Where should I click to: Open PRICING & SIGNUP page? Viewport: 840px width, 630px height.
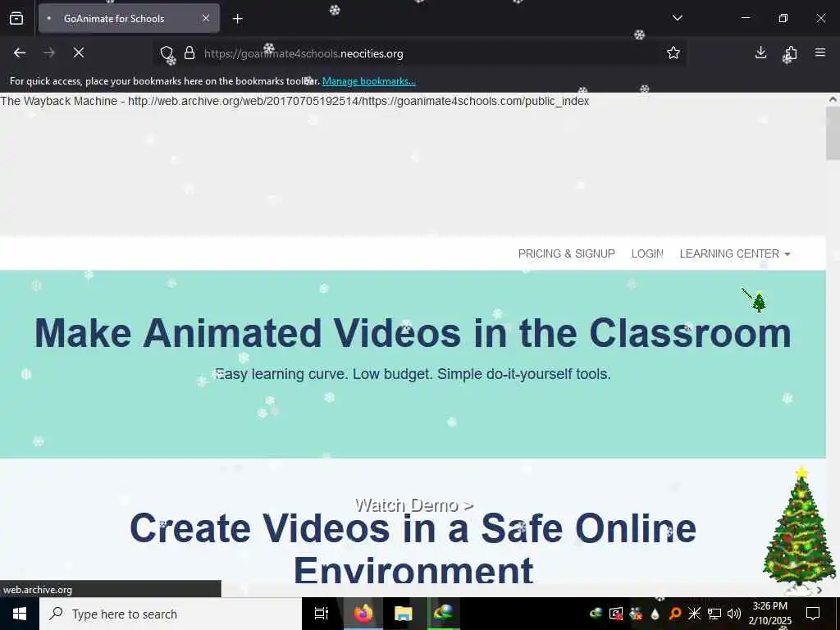coord(566,254)
